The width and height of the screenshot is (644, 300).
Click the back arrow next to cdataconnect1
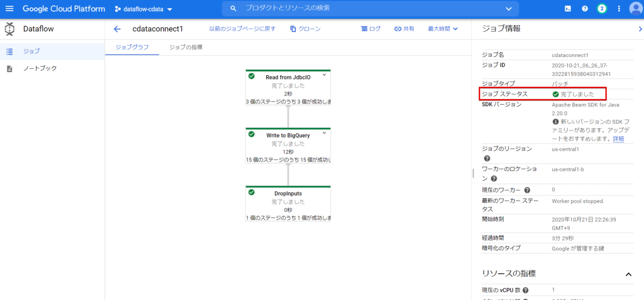118,29
